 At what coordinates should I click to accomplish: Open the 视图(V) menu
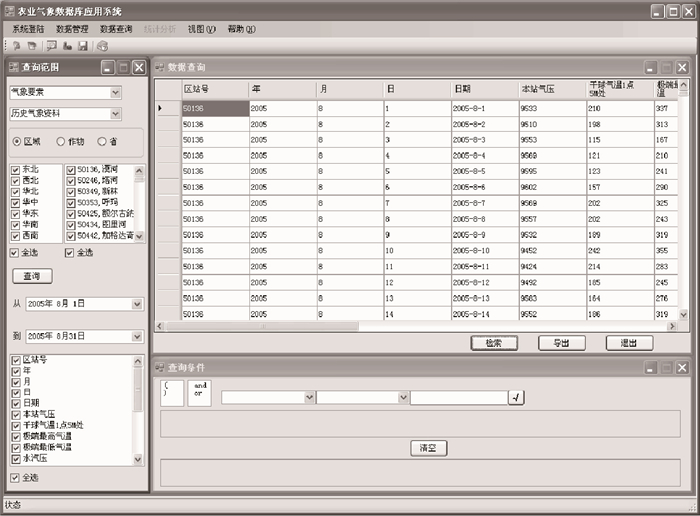(x=202, y=30)
